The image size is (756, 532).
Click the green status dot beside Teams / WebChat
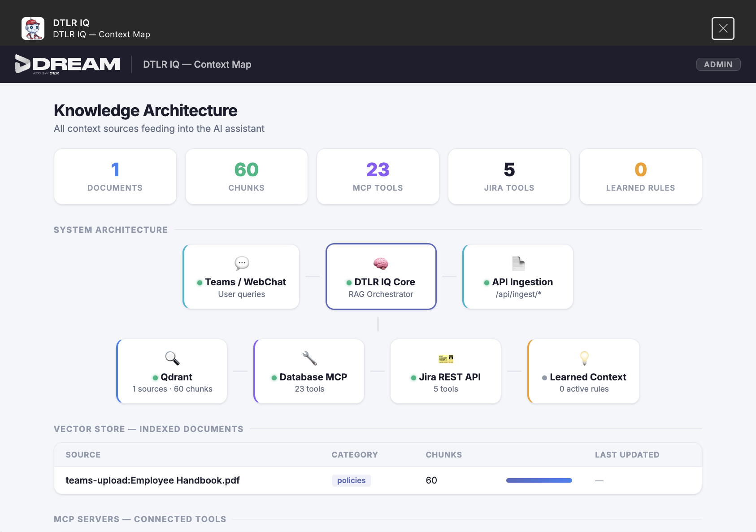200,283
